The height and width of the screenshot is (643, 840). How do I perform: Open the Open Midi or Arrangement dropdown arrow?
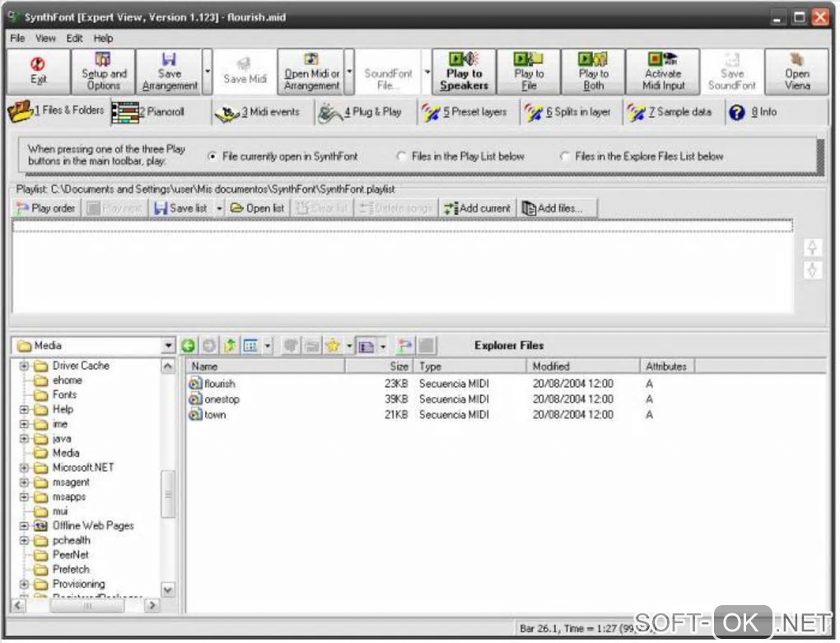pyautogui.click(x=349, y=71)
